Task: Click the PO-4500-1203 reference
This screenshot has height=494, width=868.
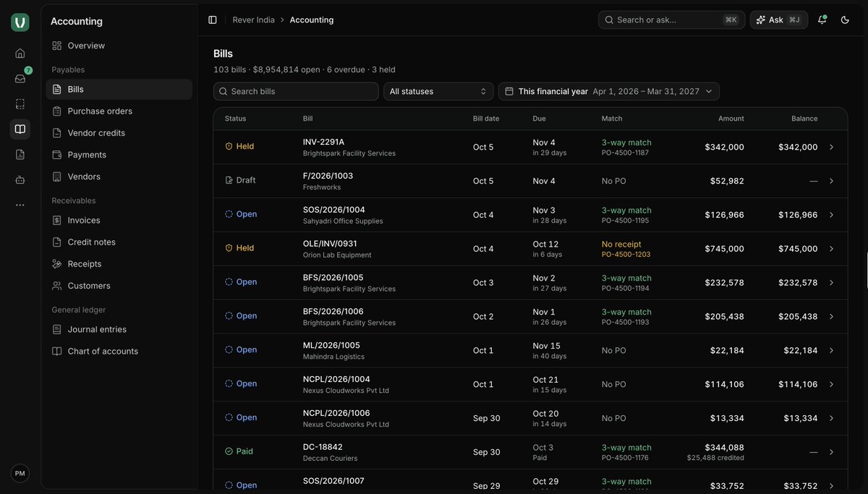Action: (626, 255)
